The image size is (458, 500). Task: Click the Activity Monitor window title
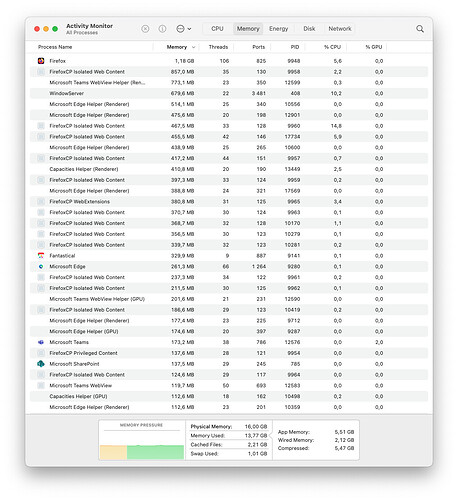click(x=89, y=26)
